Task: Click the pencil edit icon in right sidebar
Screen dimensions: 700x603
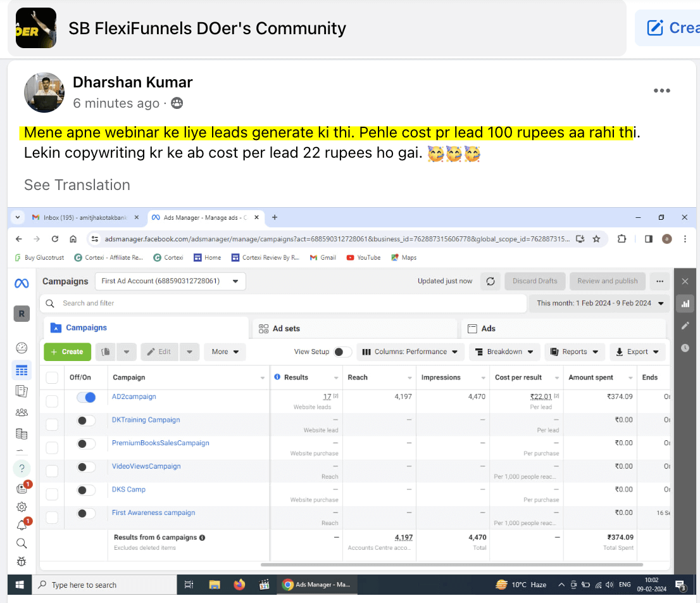Action: 685,326
